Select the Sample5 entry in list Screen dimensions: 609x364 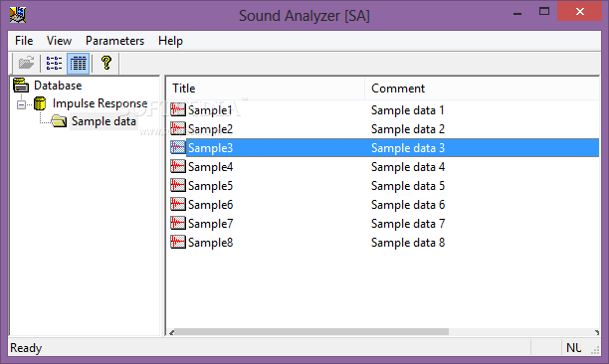tap(210, 186)
